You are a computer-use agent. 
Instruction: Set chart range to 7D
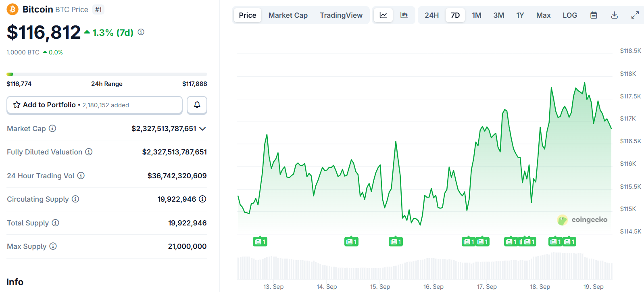455,15
